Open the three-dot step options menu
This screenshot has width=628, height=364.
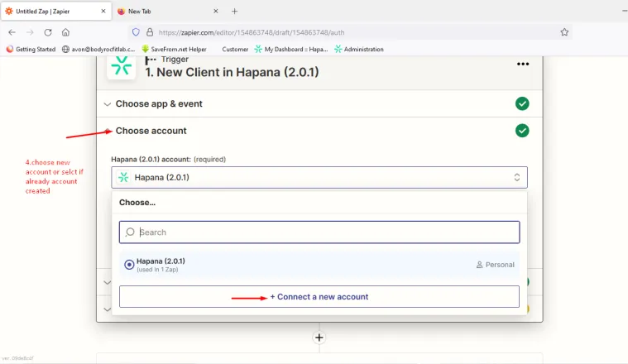tap(522, 65)
